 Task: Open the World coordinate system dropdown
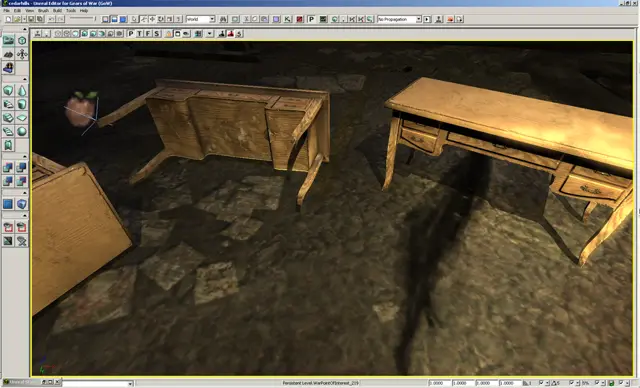[200, 19]
